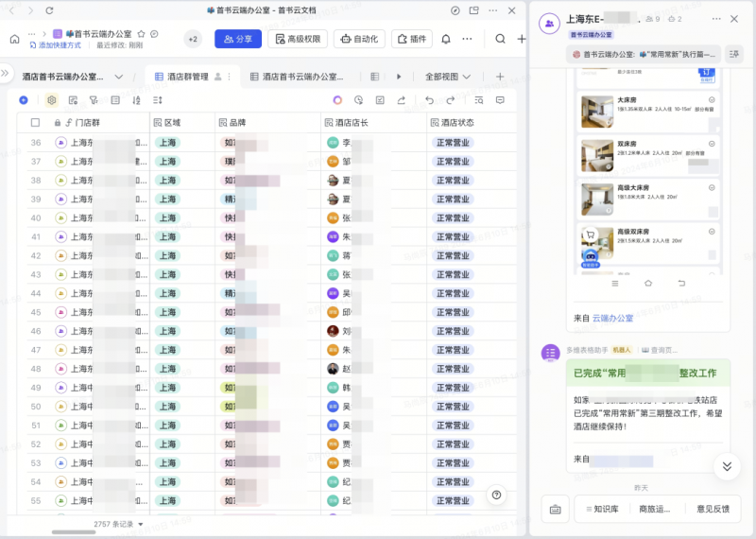Open the 酒店群管理 view options dots

(x=229, y=77)
